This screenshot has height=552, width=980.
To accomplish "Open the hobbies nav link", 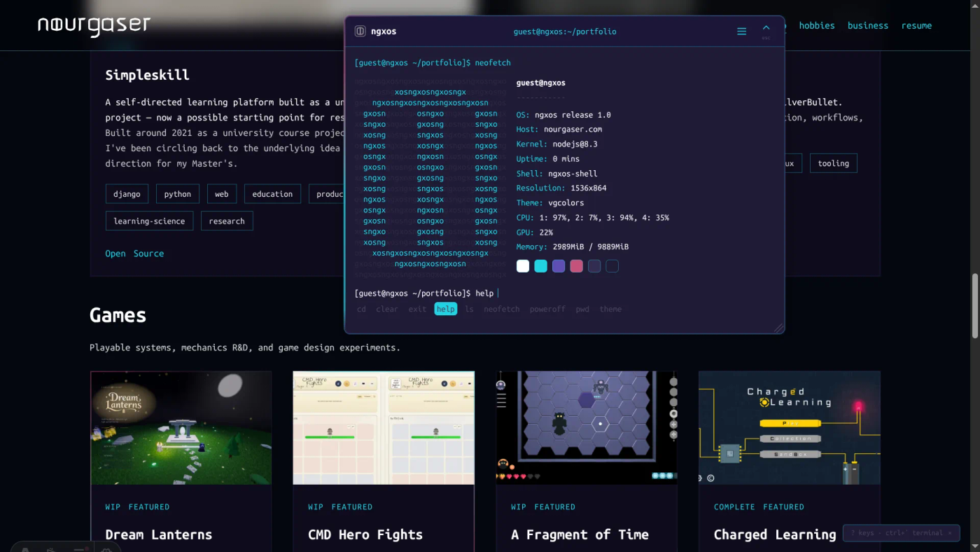I will 817,25.
